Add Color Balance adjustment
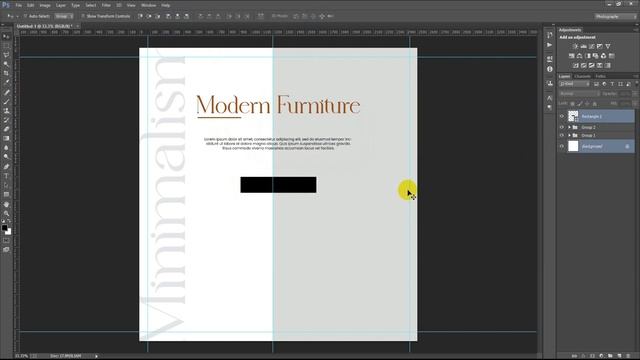The width and height of the screenshot is (640, 360). click(x=579, y=56)
